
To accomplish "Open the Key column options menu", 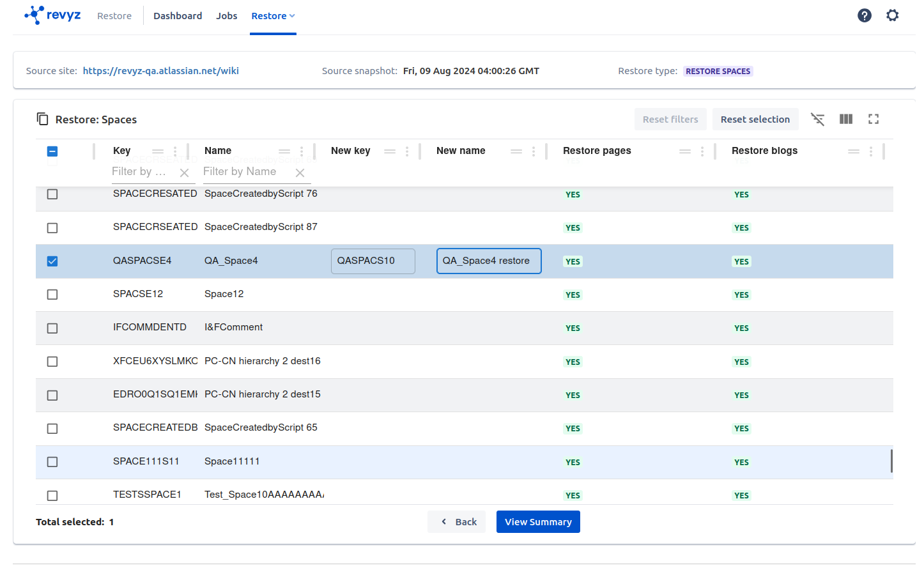I will [x=175, y=151].
